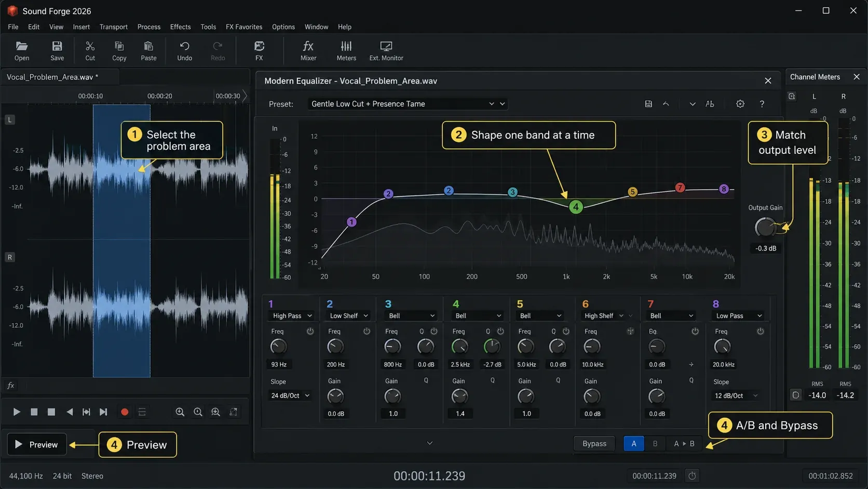
Task: Click the Output Gain knob
Action: [x=765, y=228]
